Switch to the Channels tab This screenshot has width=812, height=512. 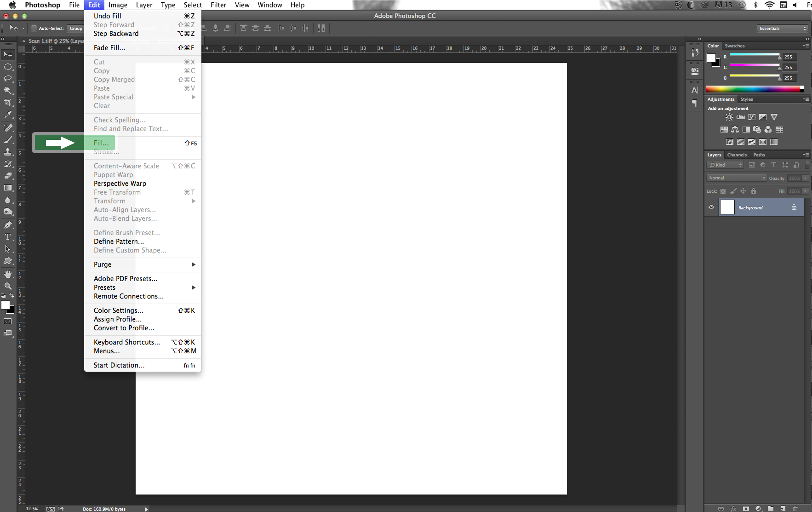pyautogui.click(x=737, y=155)
